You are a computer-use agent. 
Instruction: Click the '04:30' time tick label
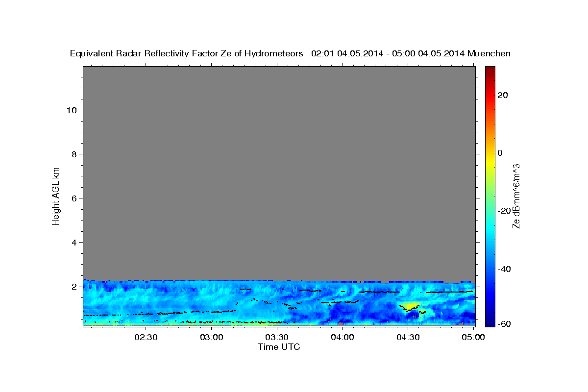click(408, 337)
